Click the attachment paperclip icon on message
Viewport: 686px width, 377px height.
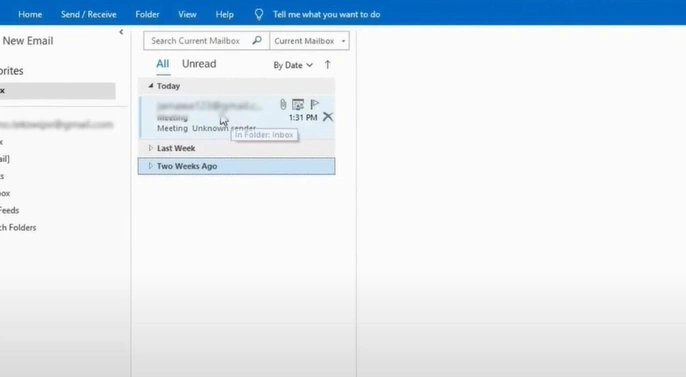click(x=283, y=104)
